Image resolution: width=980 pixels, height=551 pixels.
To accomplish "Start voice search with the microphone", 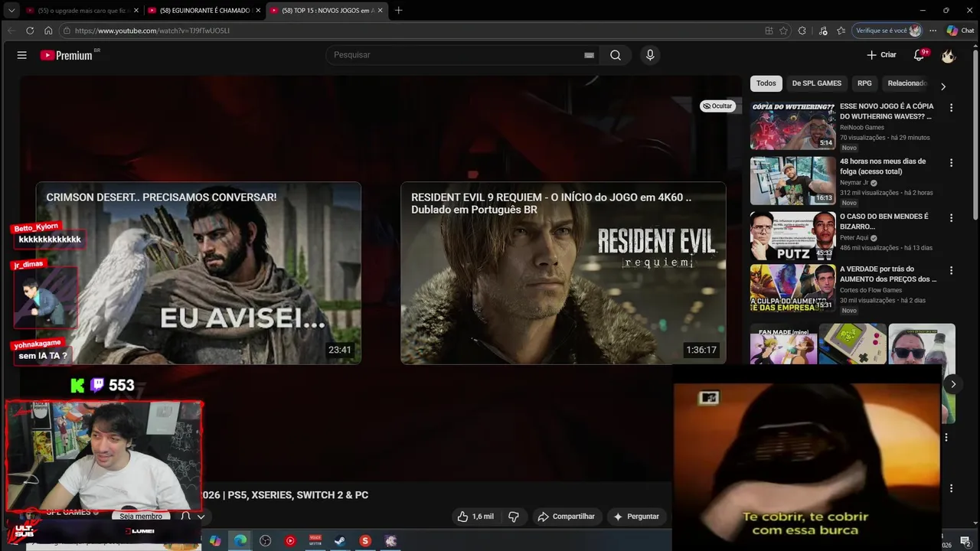I will pos(650,55).
